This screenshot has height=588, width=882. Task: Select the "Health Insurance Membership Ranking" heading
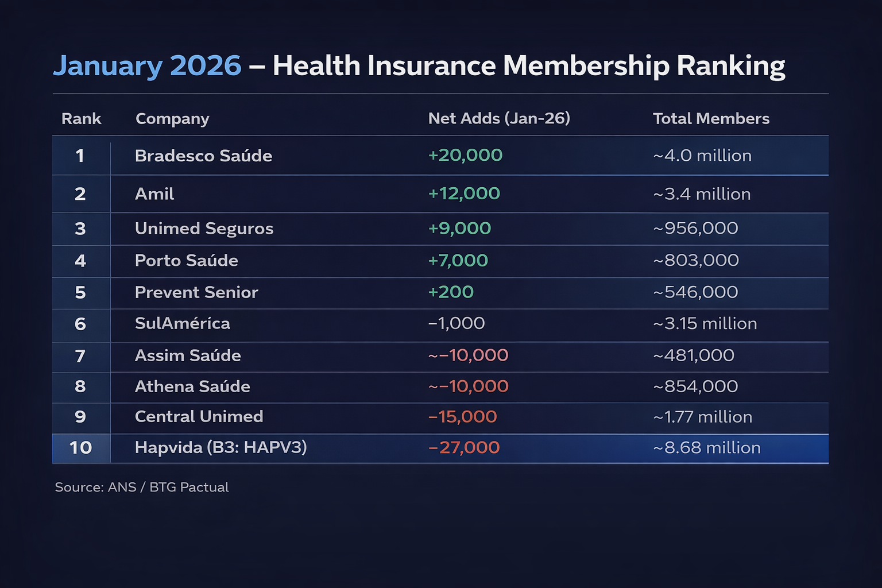coord(529,66)
